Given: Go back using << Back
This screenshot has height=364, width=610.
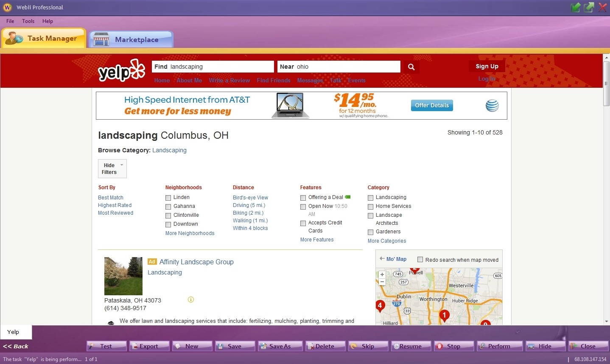Looking at the screenshot, I should pos(16,346).
